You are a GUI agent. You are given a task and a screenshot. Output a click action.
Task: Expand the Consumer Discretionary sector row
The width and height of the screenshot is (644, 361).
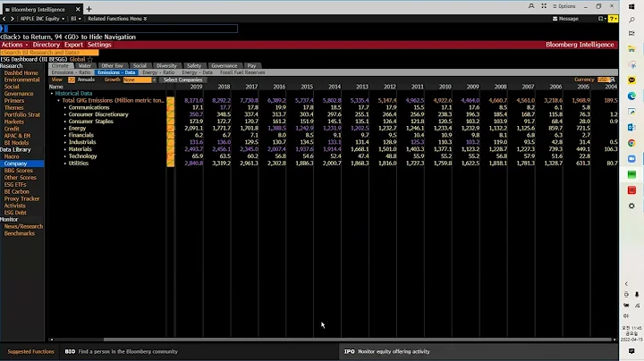(x=65, y=114)
